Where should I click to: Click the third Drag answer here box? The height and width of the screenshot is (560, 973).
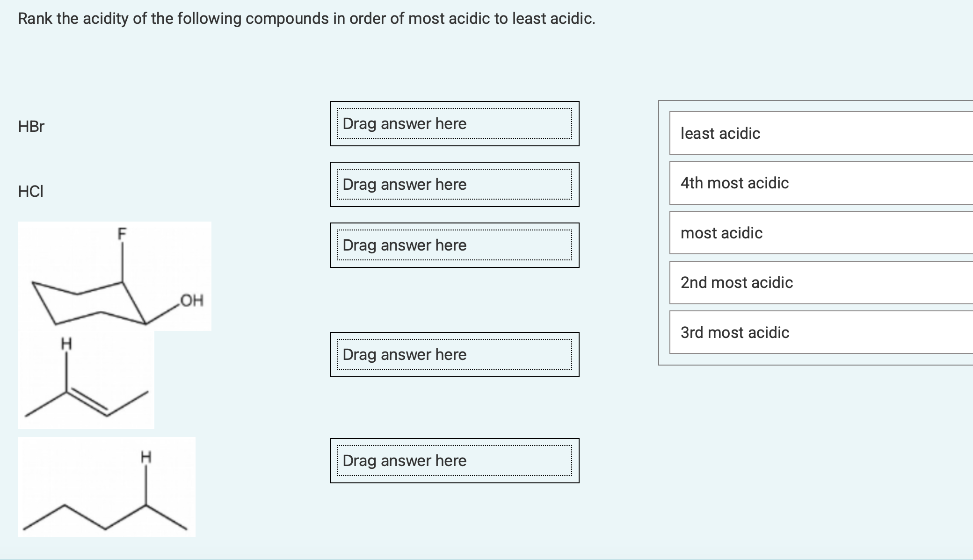click(x=454, y=245)
